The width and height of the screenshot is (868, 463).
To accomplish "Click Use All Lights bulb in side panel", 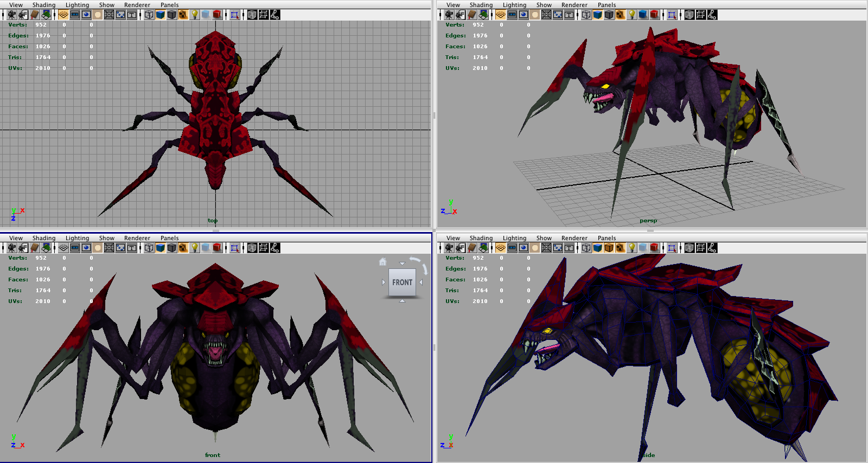I will 632,248.
